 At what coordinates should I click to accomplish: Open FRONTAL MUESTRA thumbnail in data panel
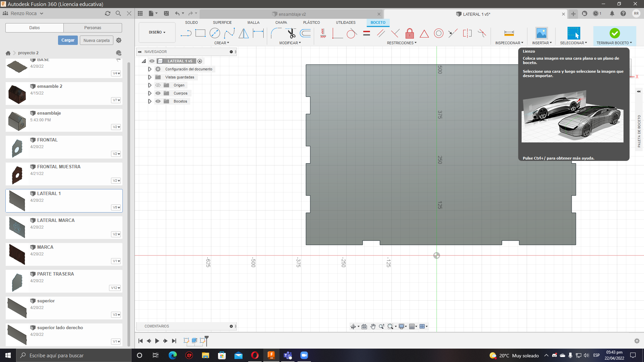point(17,174)
